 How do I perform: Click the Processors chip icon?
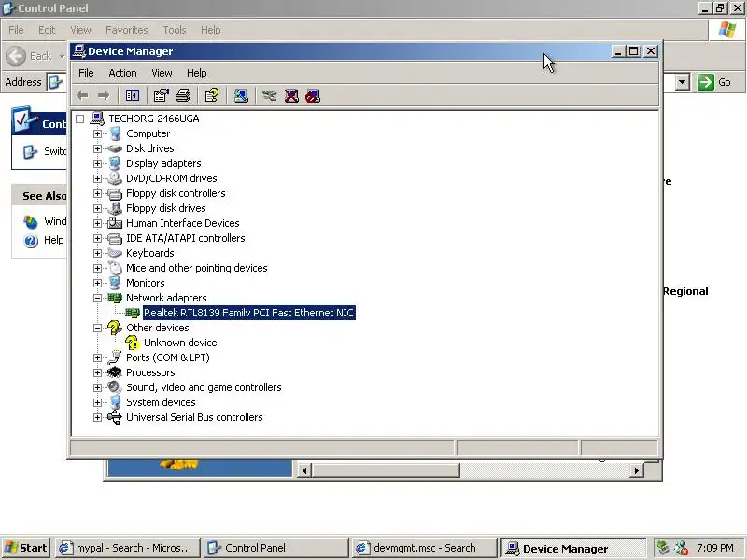(x=114, y=372)
